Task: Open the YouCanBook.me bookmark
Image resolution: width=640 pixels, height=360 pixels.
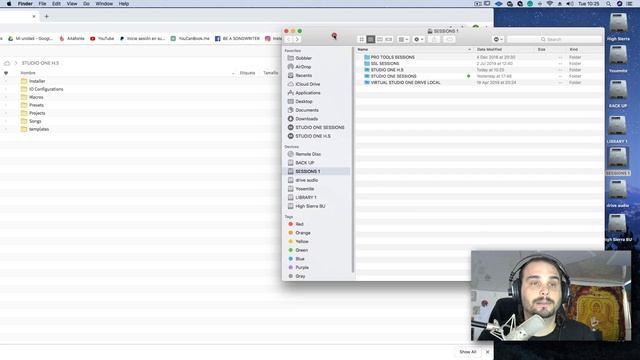Action: pos(190,38)
